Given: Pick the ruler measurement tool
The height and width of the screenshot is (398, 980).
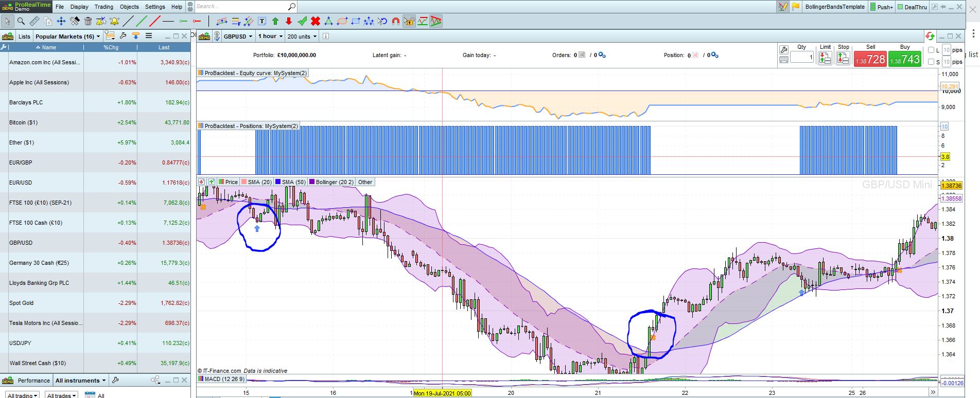Looking at the screenshot, I should click(x=34, y=21).
